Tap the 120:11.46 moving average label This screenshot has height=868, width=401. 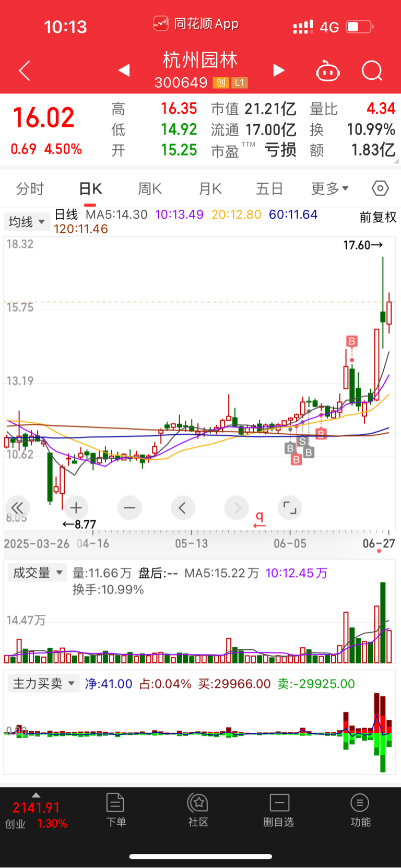tap(81, 229)
